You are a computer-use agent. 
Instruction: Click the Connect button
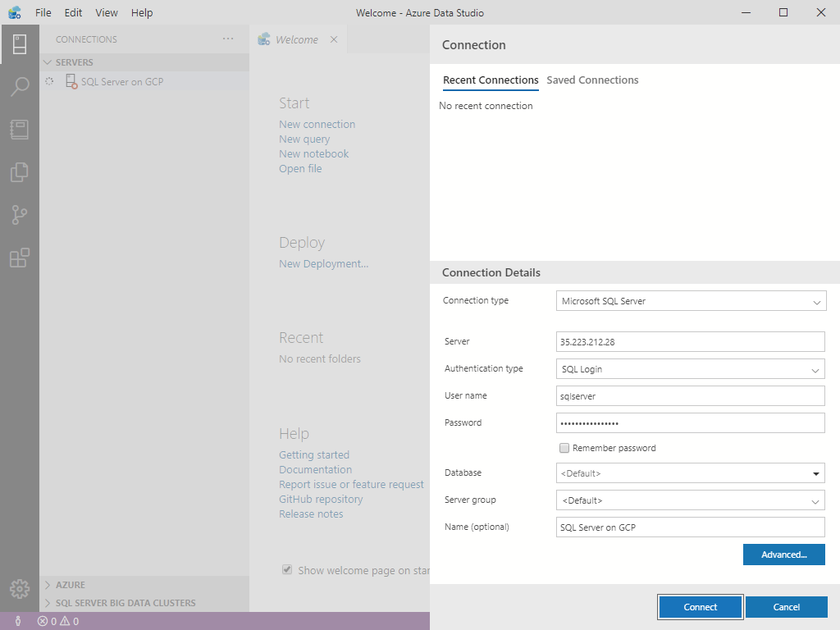point(700,606)
